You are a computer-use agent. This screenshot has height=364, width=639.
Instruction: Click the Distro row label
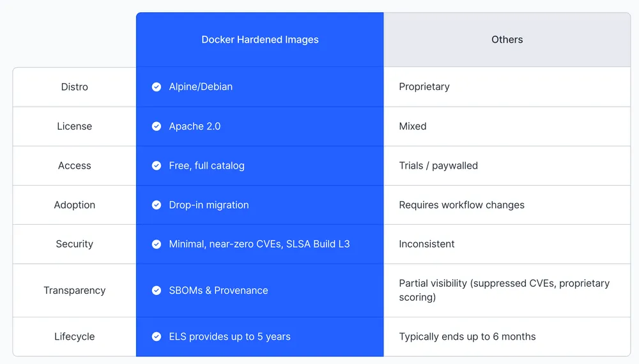point(75,87)
